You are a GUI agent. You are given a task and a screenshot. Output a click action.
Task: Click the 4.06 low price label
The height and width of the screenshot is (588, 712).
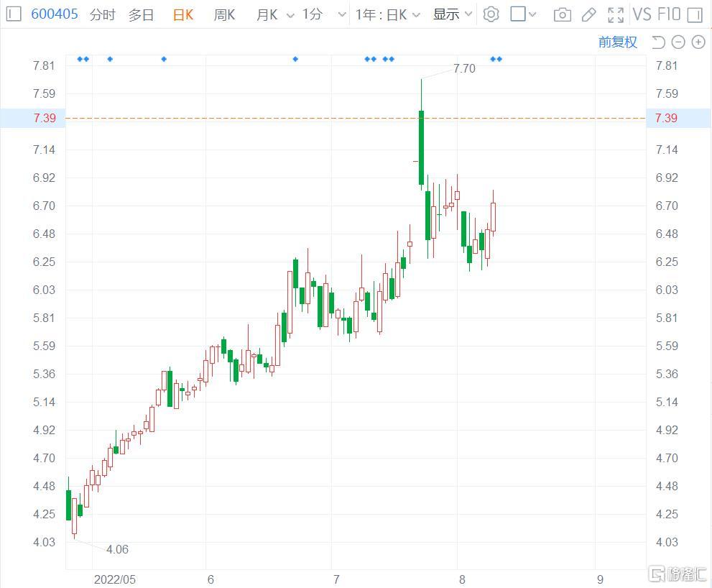click(x=117, y=549)
